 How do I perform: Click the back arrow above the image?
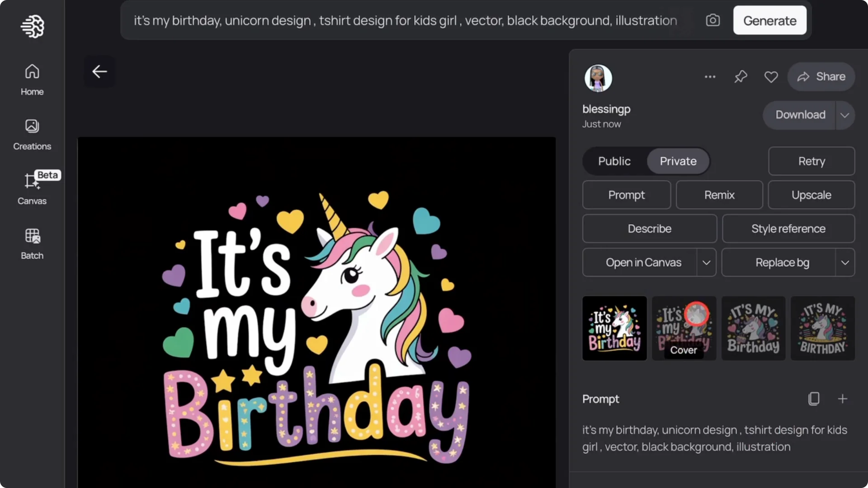(99, 71)
